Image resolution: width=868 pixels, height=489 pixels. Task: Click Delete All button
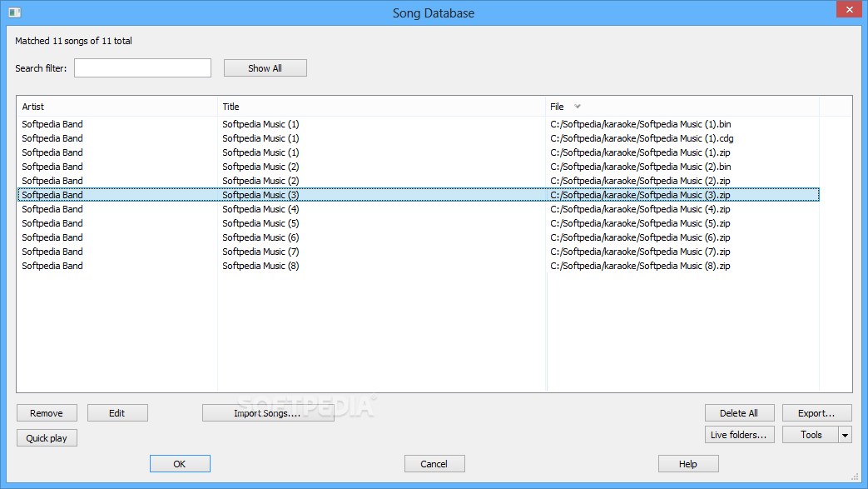click(738, 413)
